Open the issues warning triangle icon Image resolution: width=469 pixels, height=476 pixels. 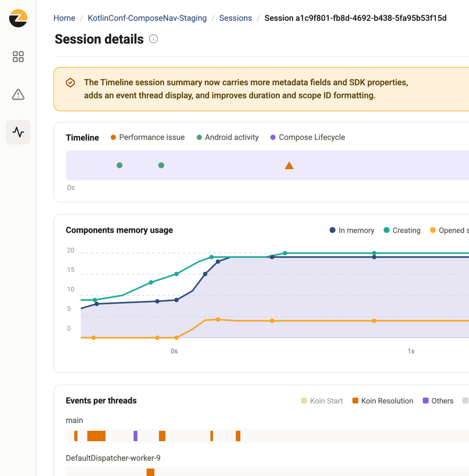click(x=18, y=95)
